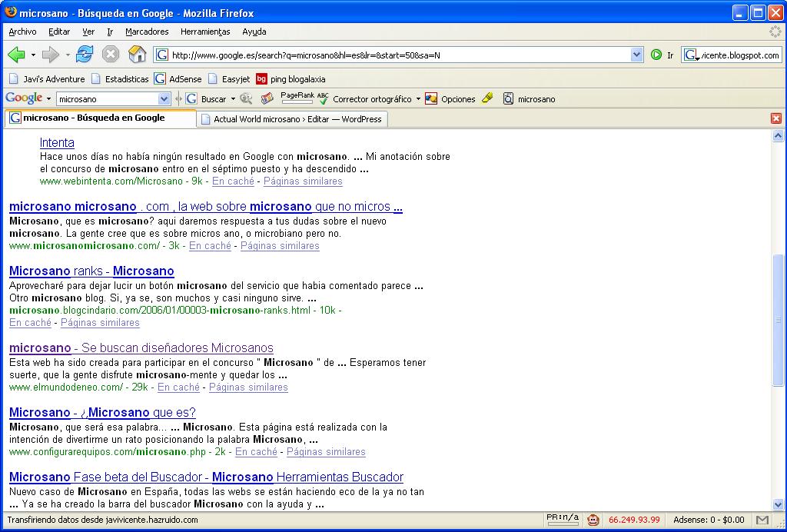Click the scrollbar down arrow
The image size is (787, 532).
pos(778,505)
